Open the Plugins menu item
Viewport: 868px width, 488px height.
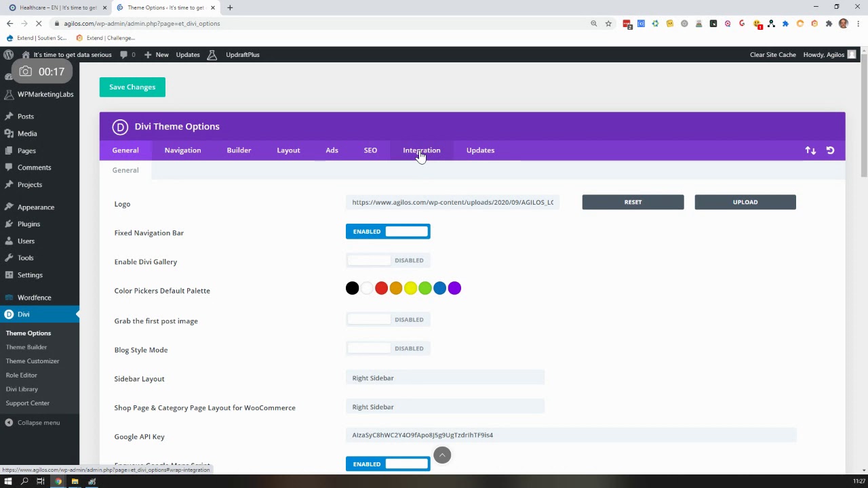click(x=28, y=224)
